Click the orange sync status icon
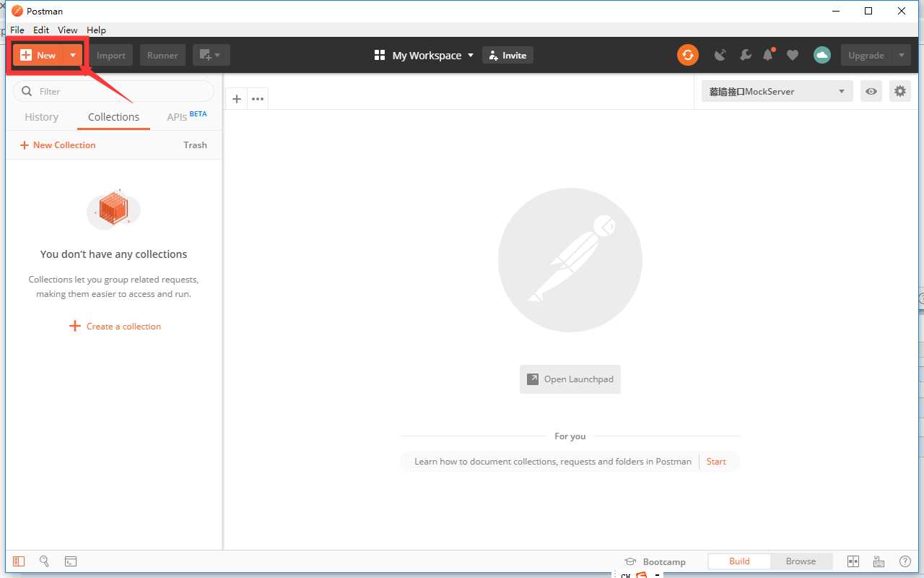 tap(688, 55)
